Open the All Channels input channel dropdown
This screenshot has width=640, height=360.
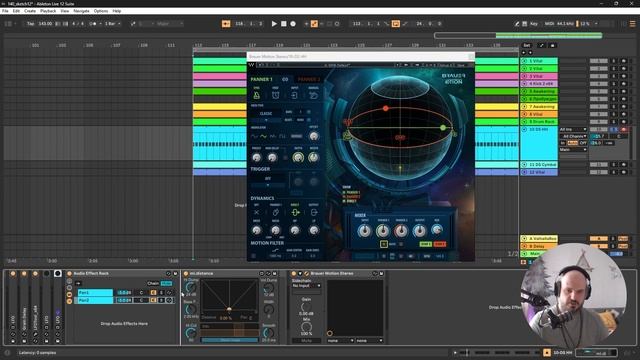pyautogui.click(x=573, y=136)
